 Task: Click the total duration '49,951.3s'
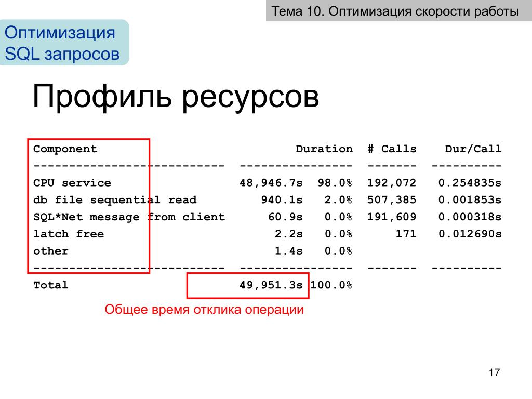click(271, 285)
